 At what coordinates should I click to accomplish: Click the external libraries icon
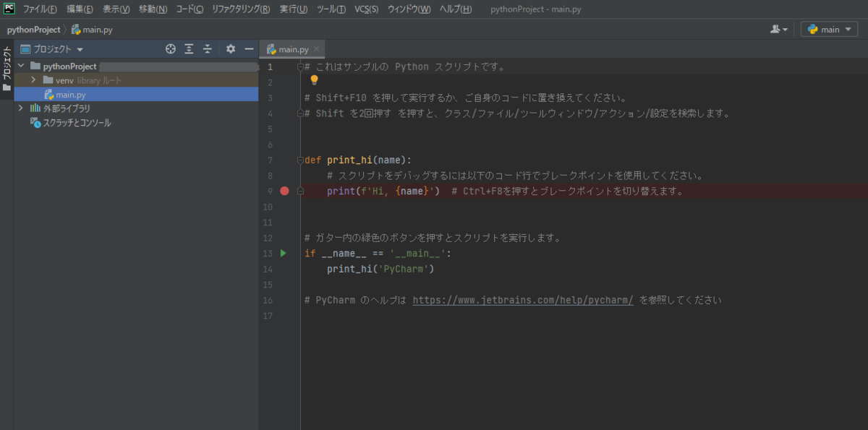coord(35,108)
